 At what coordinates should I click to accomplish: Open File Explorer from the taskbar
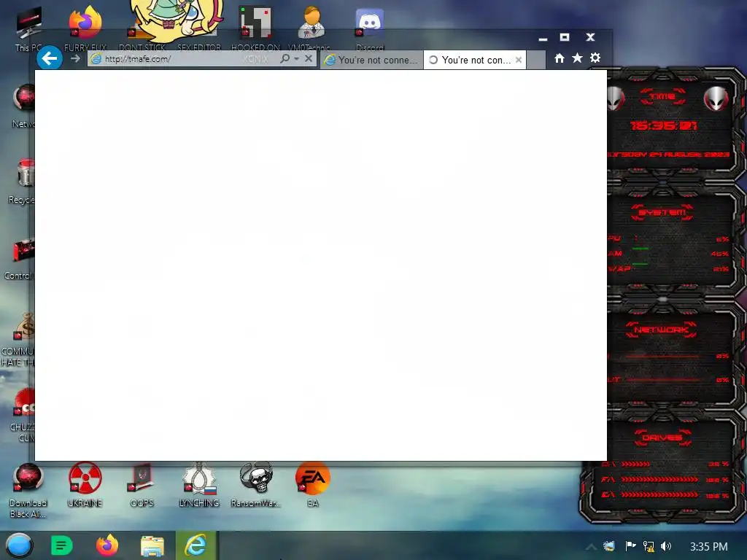click(x=152, y=545)
